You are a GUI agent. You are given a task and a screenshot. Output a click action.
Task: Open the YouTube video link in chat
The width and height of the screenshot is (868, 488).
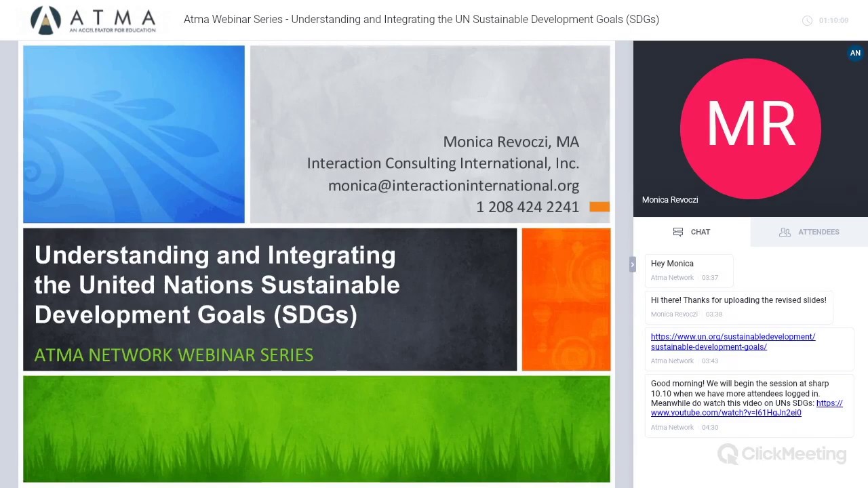click(x=747, y=407)
